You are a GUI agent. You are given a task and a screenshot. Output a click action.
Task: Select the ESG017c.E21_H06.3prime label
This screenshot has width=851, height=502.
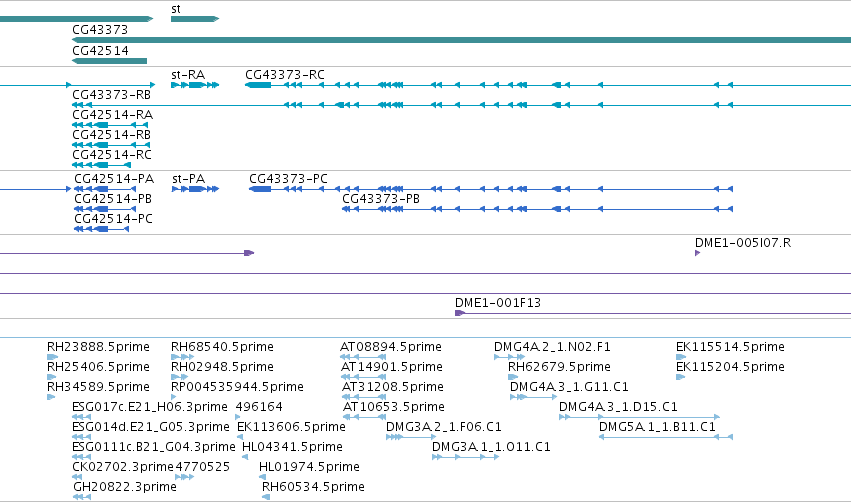click(x=150, y=407)
